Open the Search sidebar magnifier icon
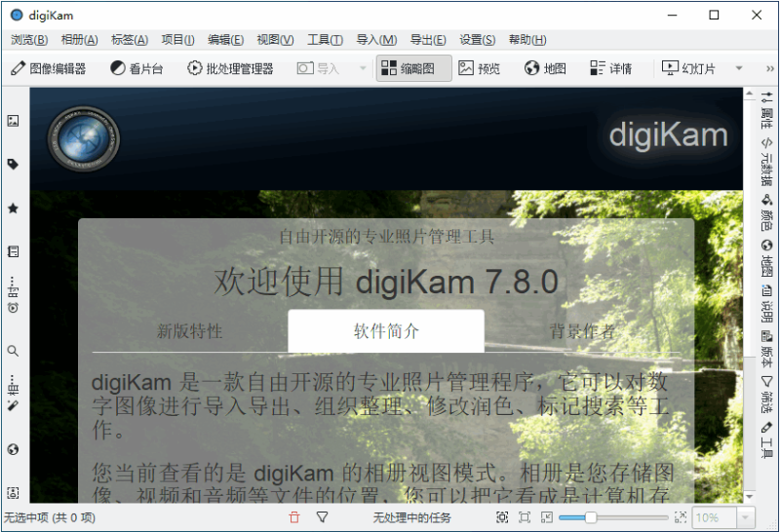 [x=13, y=351]
